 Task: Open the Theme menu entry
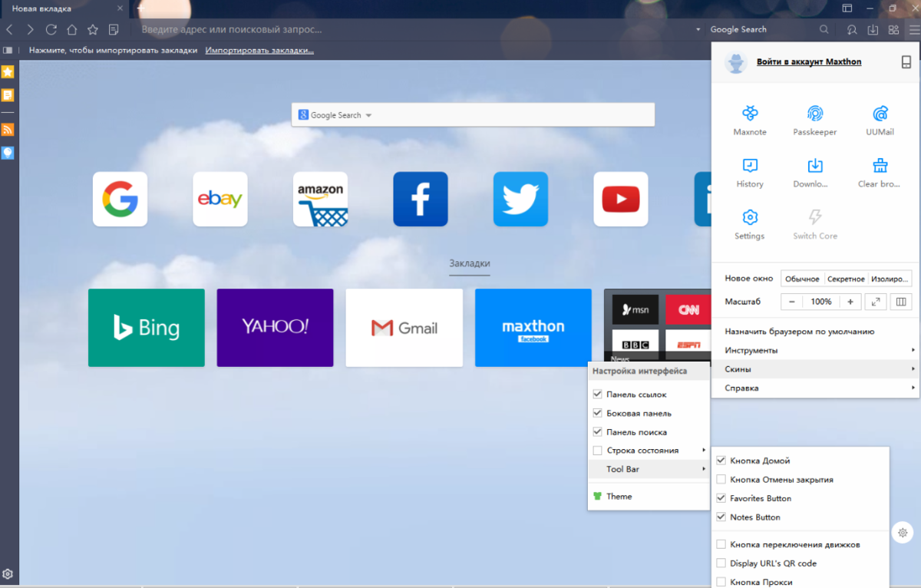(649, 497)
